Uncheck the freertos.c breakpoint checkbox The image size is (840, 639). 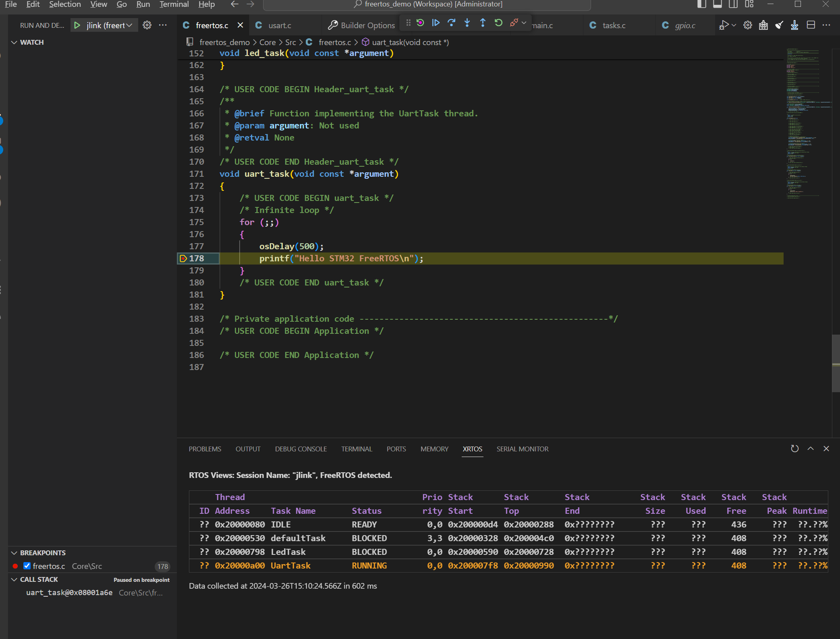pyautogui.click(x=27, y=566)
